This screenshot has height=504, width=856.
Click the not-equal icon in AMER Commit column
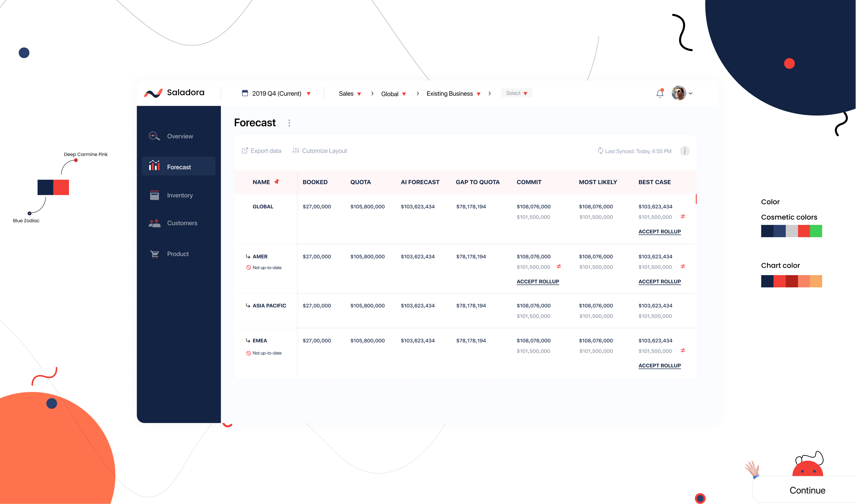[559, 267]
